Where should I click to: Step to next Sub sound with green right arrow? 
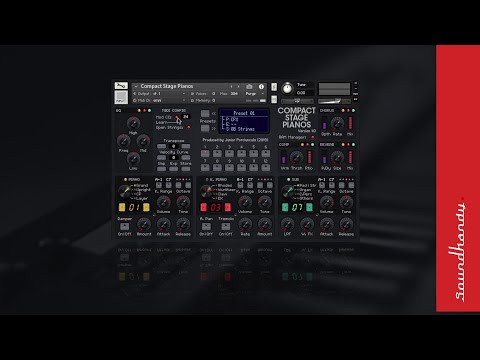pyautogui.click(x=309, y=207)
